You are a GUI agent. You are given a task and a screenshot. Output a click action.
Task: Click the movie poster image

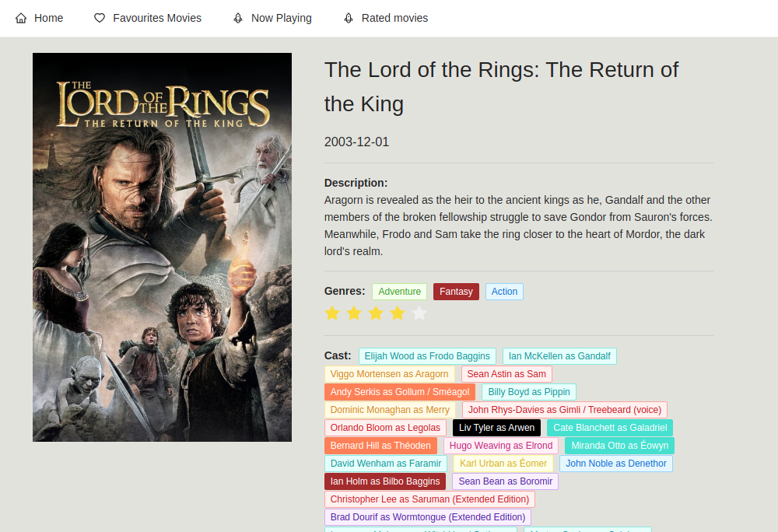[163, 247]
